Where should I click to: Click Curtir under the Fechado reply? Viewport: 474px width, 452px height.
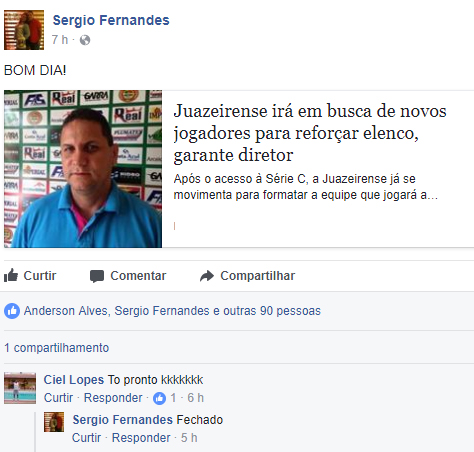tap(86, 438)
